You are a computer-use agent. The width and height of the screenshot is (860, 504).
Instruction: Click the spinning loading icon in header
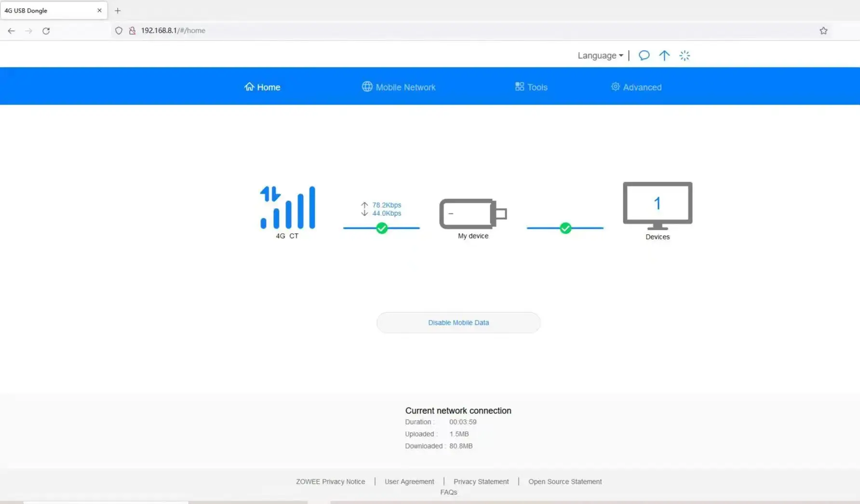pyautogui.click(x=685, y=55)
